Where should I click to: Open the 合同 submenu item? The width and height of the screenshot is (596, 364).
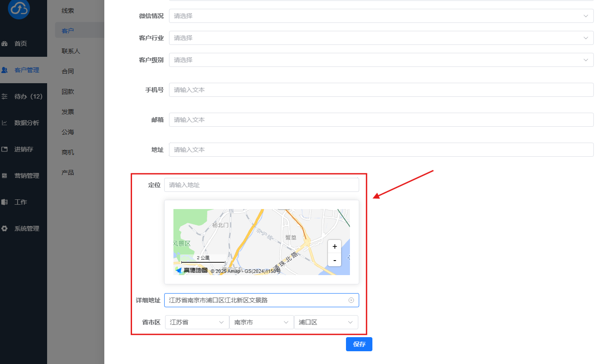point(68,71)
